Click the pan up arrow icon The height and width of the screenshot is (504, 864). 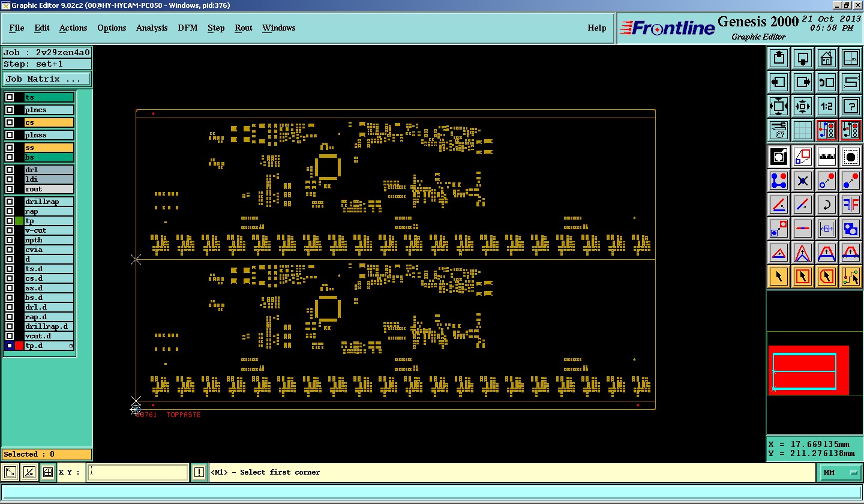click(779, 58)
